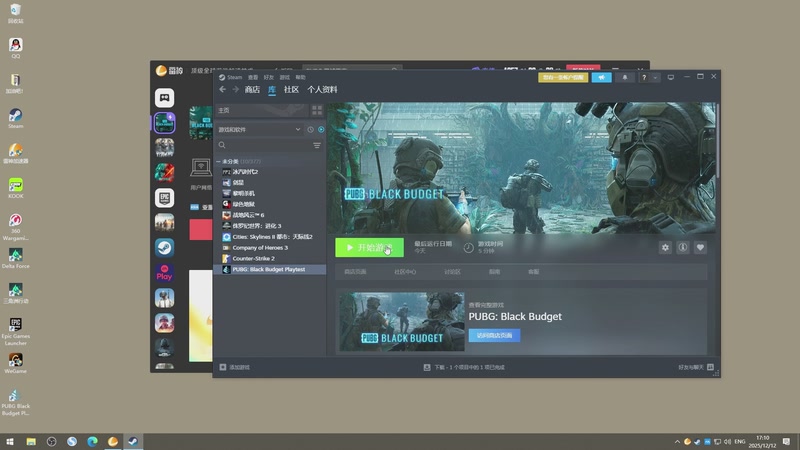Click the library Home (主页) button
This screenshot has width=800, height=450.
point(262,110)
